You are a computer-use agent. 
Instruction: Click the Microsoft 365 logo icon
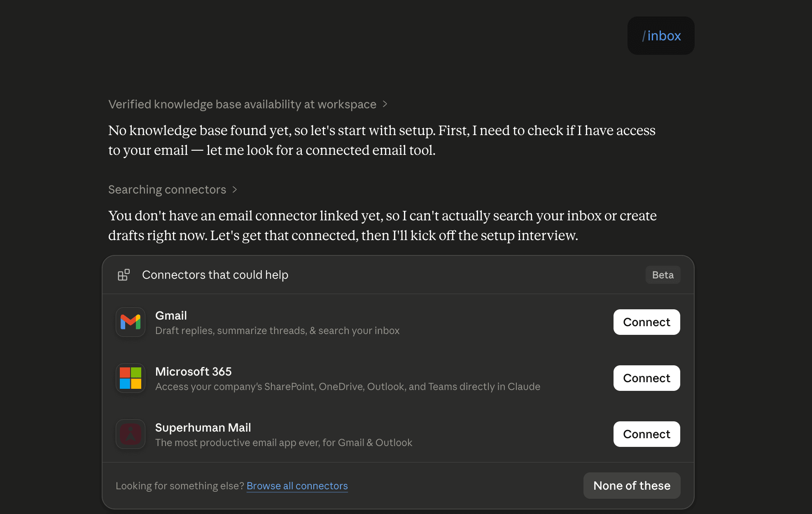(x=131, y=378)
